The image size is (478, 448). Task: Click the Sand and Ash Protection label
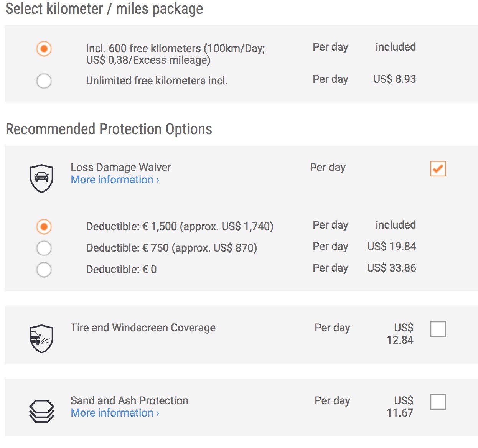129,400
